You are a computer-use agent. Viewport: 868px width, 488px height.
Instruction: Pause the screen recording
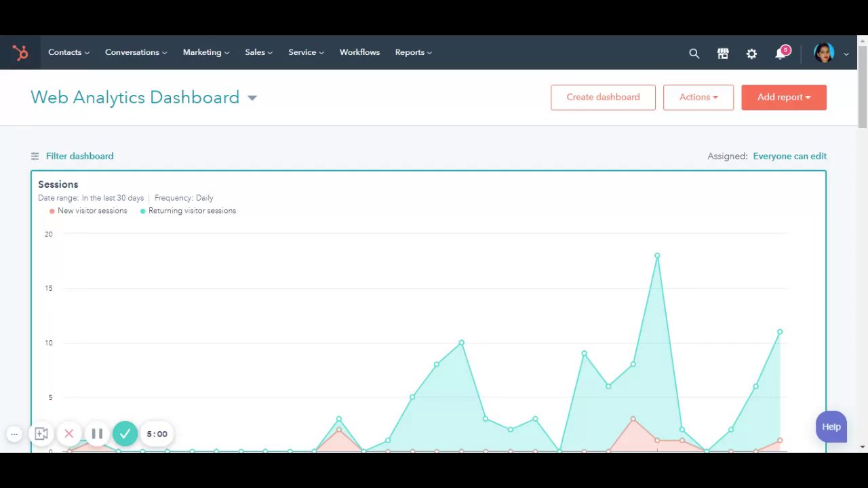coord(97,434)
